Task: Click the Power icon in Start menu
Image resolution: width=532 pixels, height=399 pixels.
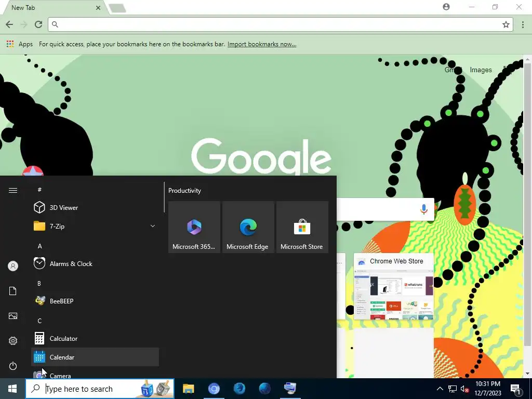Action: click(x=13, y=366)
